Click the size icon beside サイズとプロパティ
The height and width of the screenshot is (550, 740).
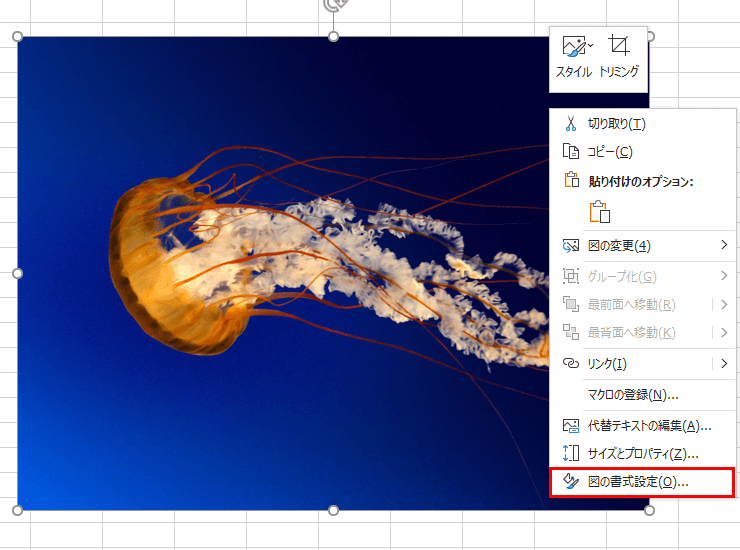(x=571, y=453)
